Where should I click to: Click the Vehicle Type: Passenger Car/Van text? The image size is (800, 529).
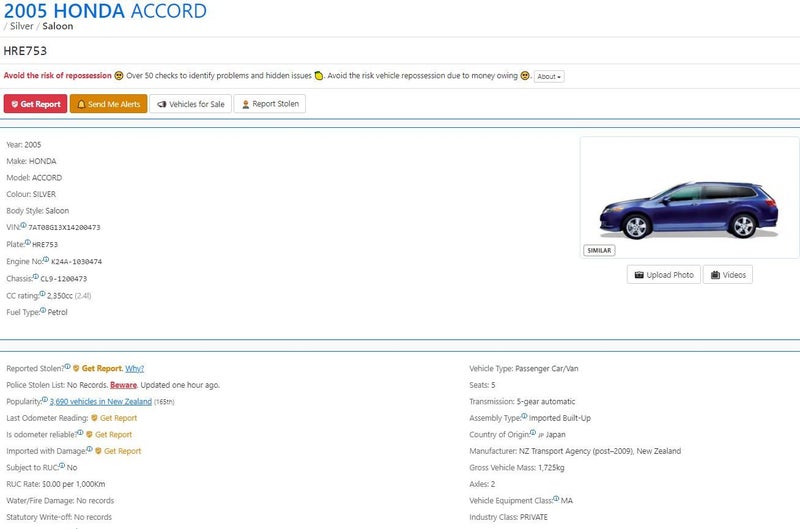click(524, 368)
